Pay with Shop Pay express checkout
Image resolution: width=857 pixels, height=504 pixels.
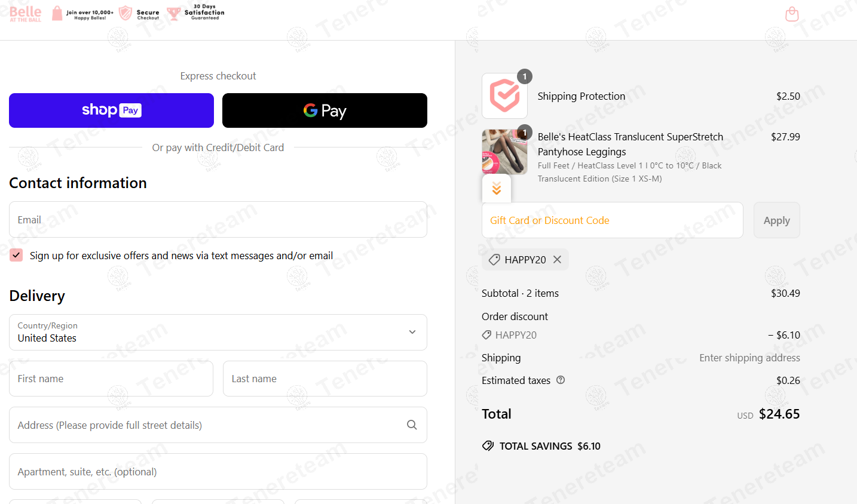tap(111, 110)
